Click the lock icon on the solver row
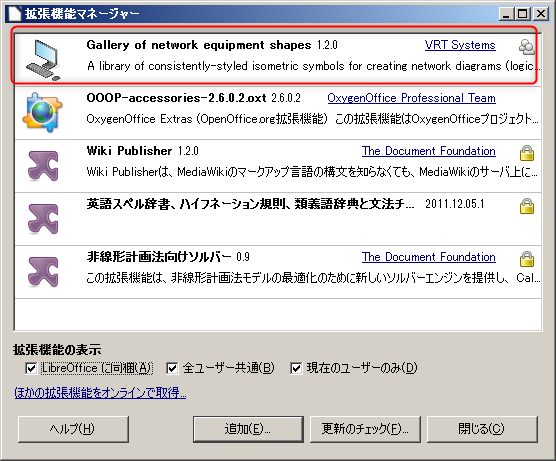This screenshot has height=461, width=556. point(527,259)
